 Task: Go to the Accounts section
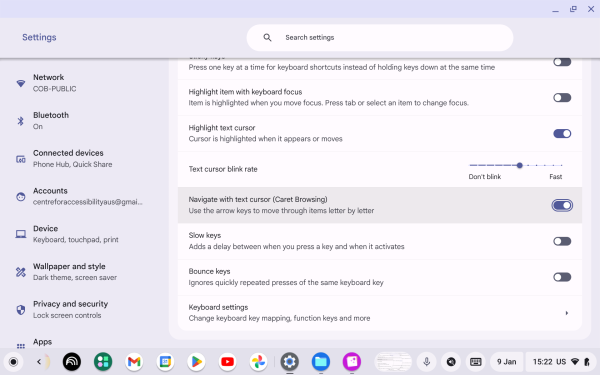coord(84,197)
